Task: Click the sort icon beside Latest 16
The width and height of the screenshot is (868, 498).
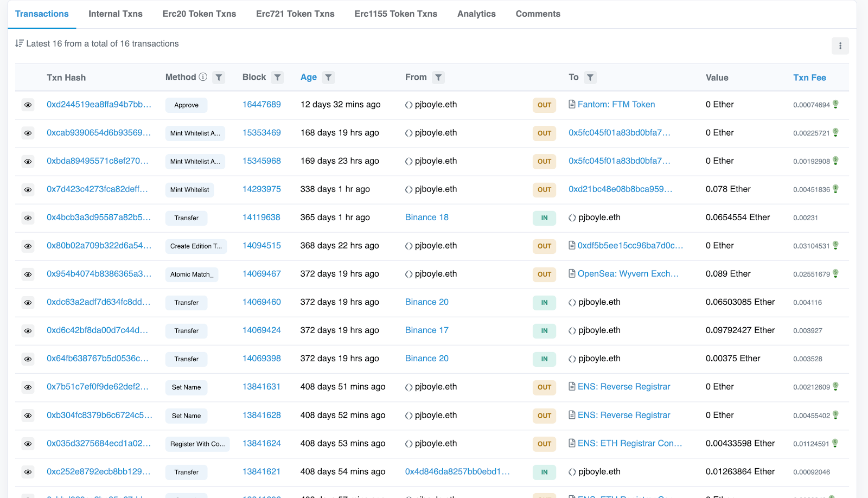Action: point(20,43)
